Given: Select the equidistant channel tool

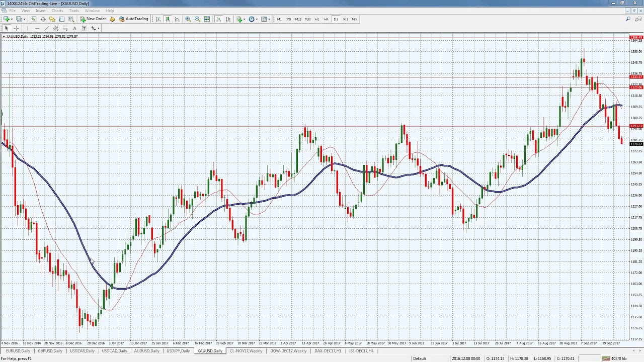Looking at the screenshot, I should coord(56,28).
